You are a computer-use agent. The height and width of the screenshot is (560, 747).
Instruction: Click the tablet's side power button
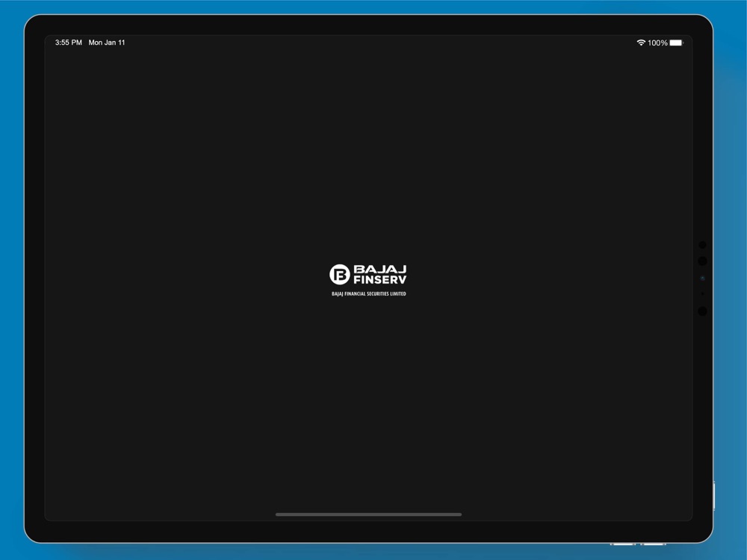713,497
